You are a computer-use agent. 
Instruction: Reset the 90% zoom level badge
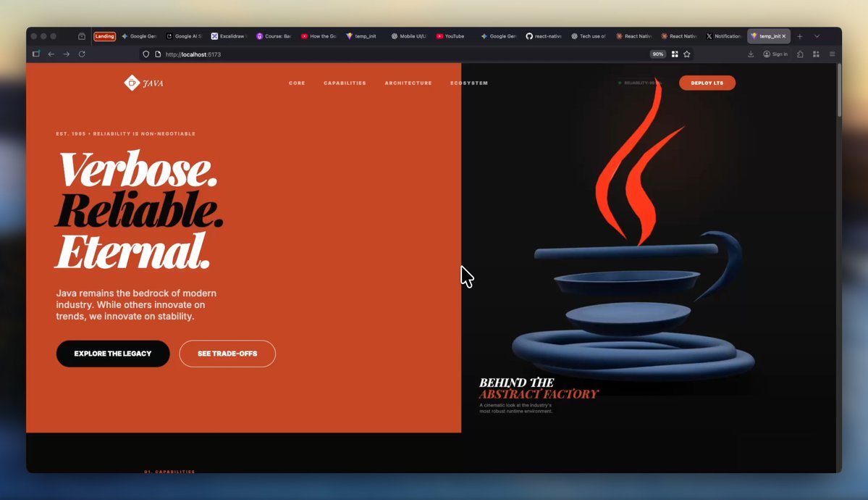(657, 54)
